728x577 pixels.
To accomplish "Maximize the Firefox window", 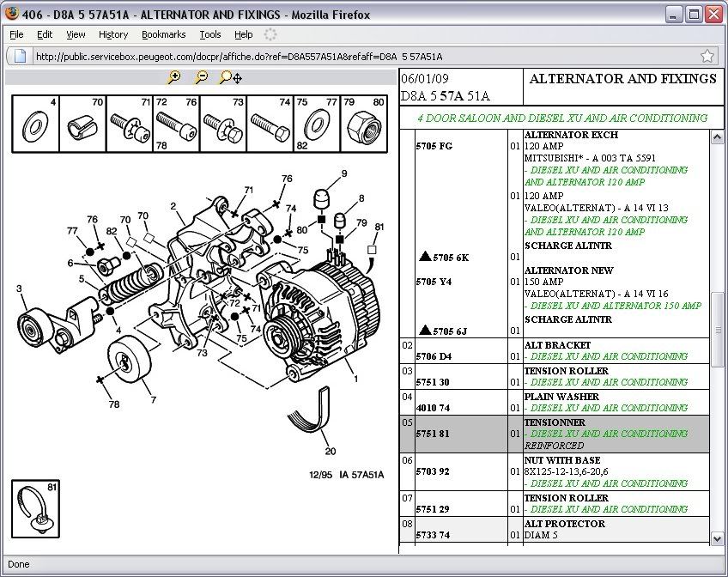I will pos(694,15).
